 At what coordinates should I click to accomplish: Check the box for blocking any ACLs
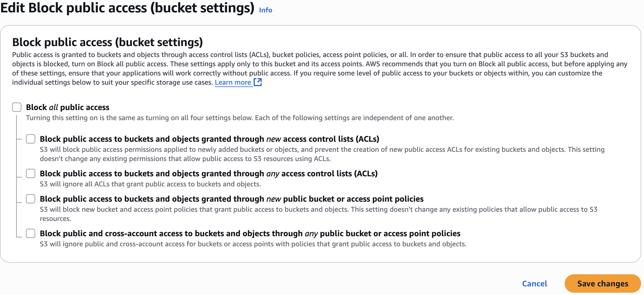[x=31, y=173]
